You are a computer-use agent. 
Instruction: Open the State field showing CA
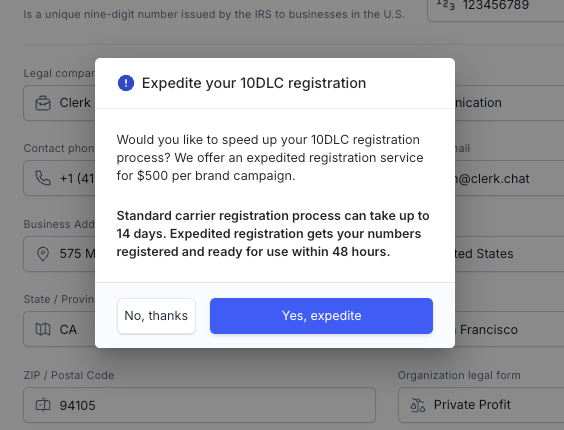[x=59, y=329]
